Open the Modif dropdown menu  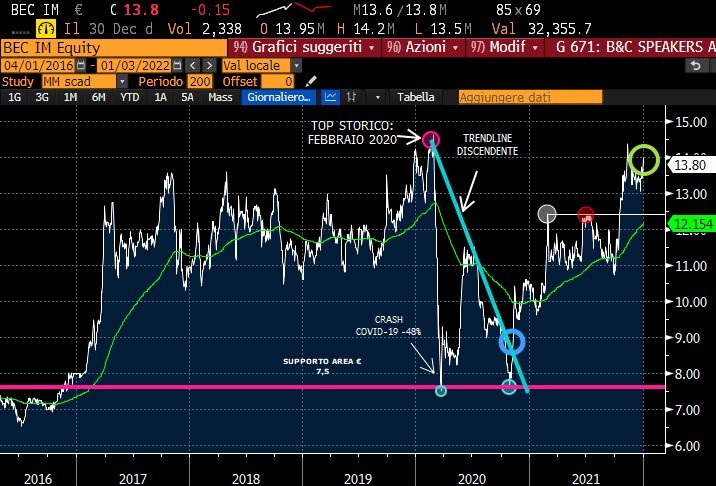(505, 47)
